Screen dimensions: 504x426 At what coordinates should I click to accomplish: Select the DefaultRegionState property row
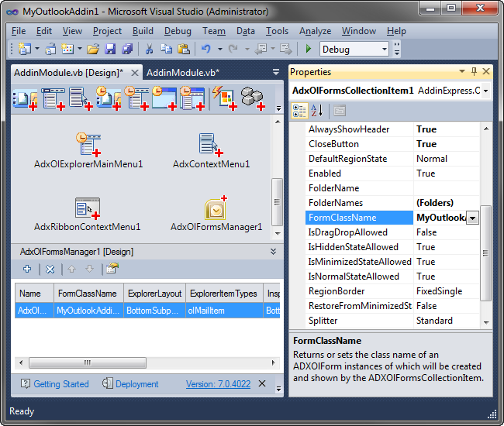pos(392,159)
